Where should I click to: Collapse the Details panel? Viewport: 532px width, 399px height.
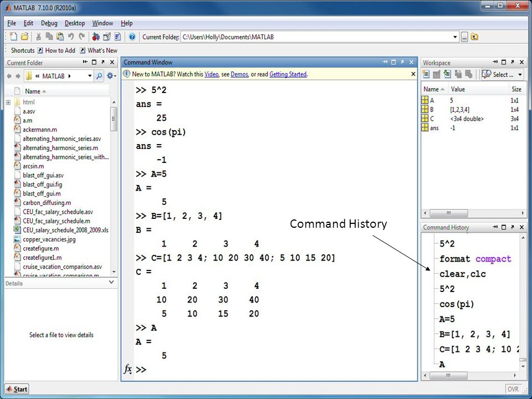point(111,282)
